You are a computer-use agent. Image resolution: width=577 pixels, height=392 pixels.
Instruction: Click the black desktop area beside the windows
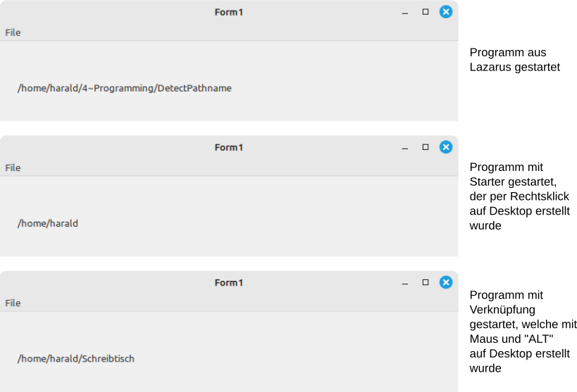(x=518, y=197)
